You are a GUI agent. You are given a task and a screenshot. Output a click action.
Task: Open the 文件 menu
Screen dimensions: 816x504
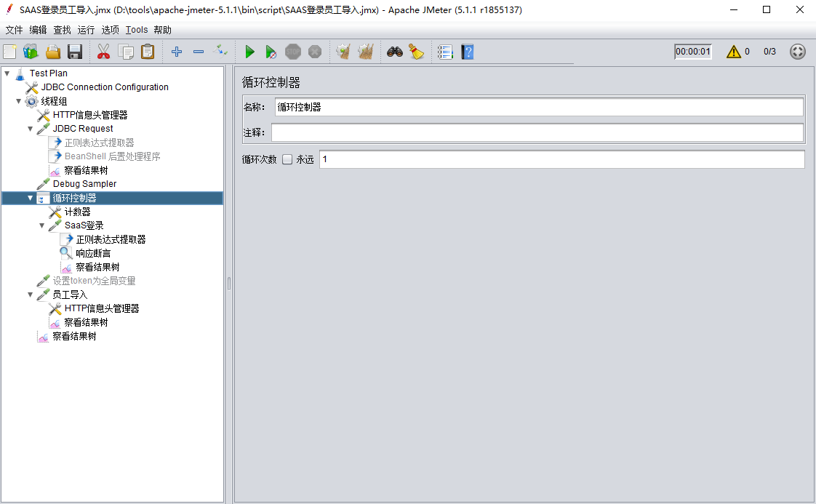click(x=14, y=30)
